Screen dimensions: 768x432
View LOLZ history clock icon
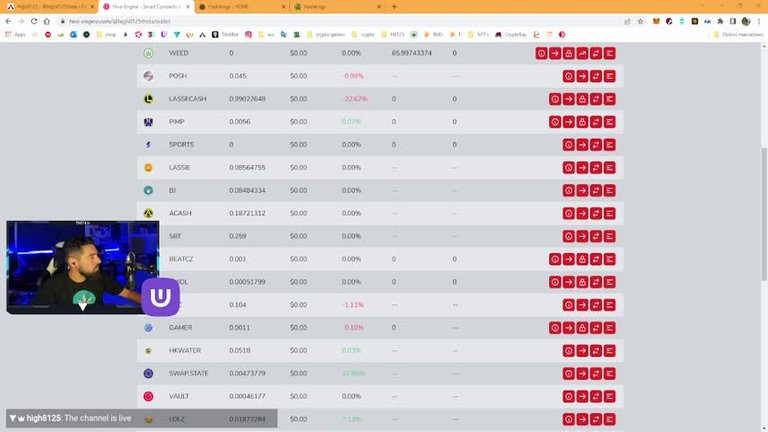tap(569, 419)
